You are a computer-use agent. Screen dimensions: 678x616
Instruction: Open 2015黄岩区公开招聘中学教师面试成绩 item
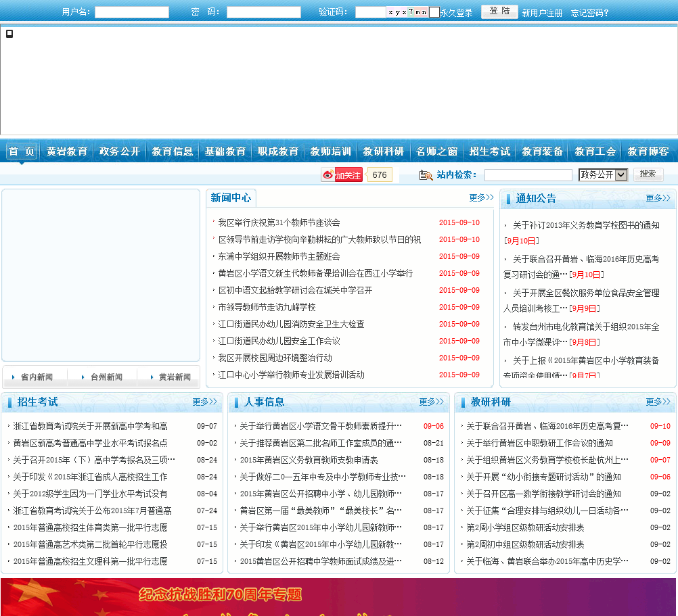pyautogui.click(x=321, y=561)
